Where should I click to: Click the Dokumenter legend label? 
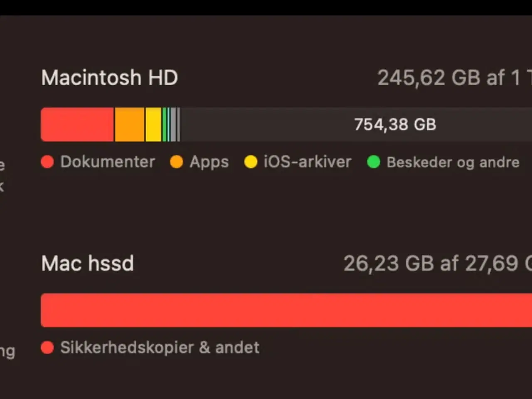[108, 162]
